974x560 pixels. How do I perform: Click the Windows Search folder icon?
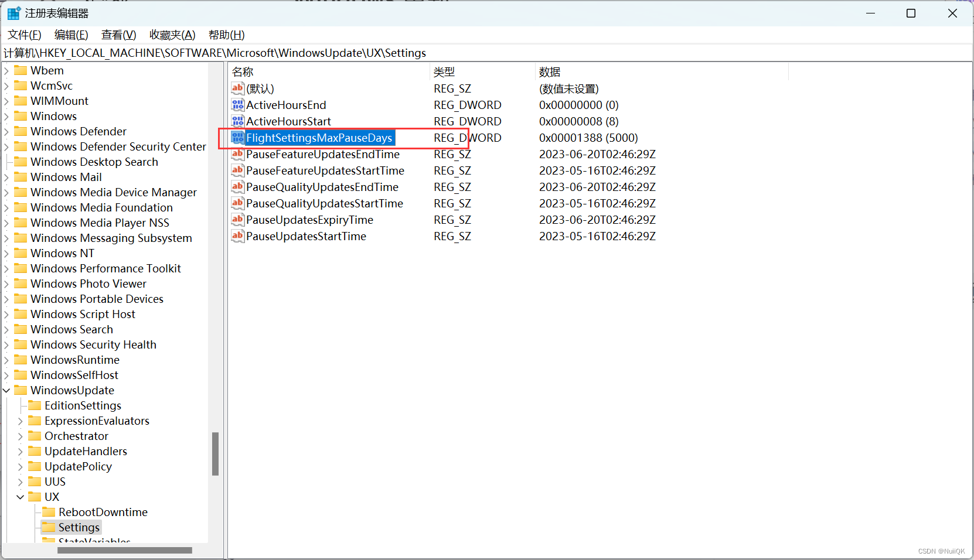click(x=21, y=329)
